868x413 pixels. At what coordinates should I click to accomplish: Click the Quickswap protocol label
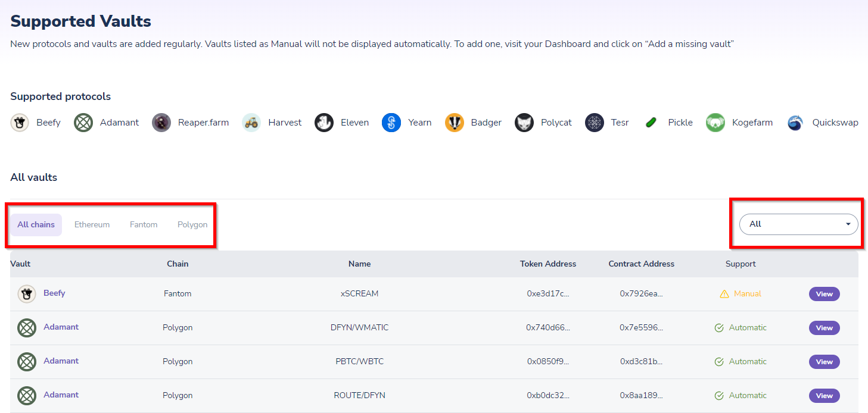[835, 123]
